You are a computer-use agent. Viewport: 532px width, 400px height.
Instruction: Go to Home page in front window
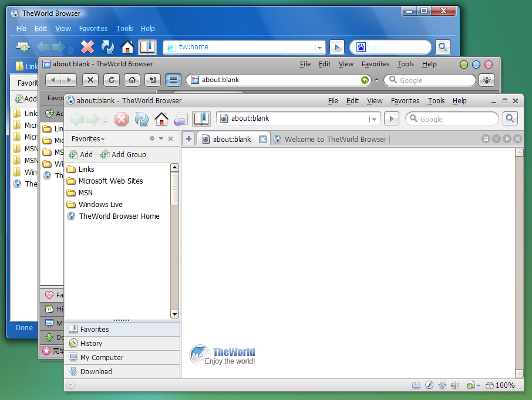pyautogui.click(x=161, y=119)
